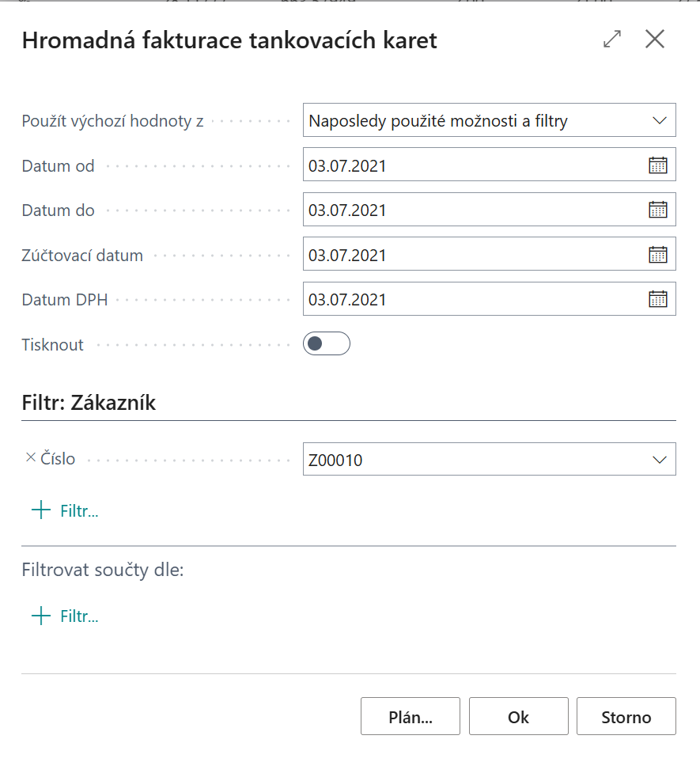Screen dimensions: 700x762
Task: Open calendar picker for Datum do
Action: (x=657, y=210)
